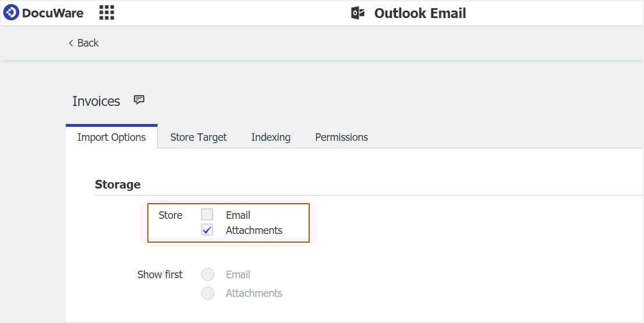Image resolution: width=644 pixels, height=323 pixels.
Task: Click the Email label beside Store checkbox
Action: [238, 215]
